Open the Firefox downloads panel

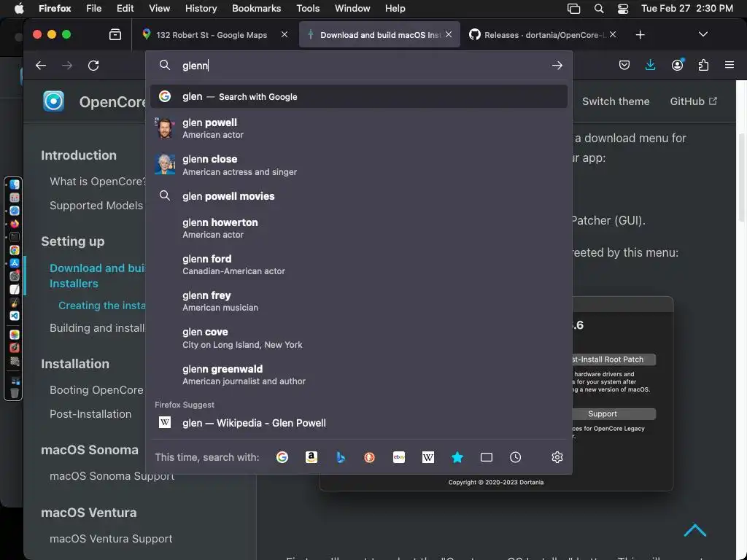point(650,65)
